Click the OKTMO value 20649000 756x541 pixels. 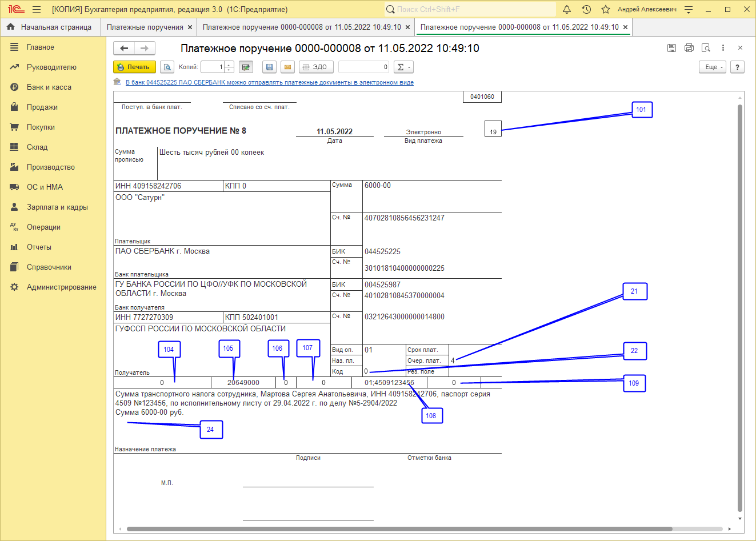[243, 383]
